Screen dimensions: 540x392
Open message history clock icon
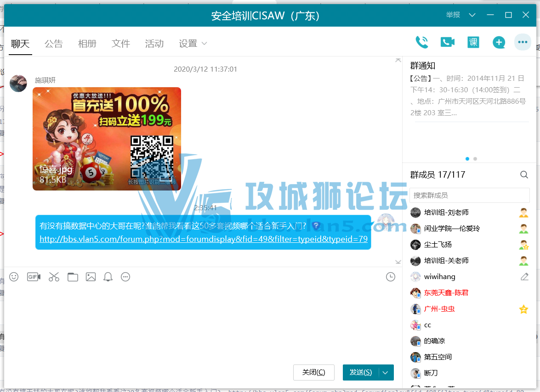tap(390, 277)
